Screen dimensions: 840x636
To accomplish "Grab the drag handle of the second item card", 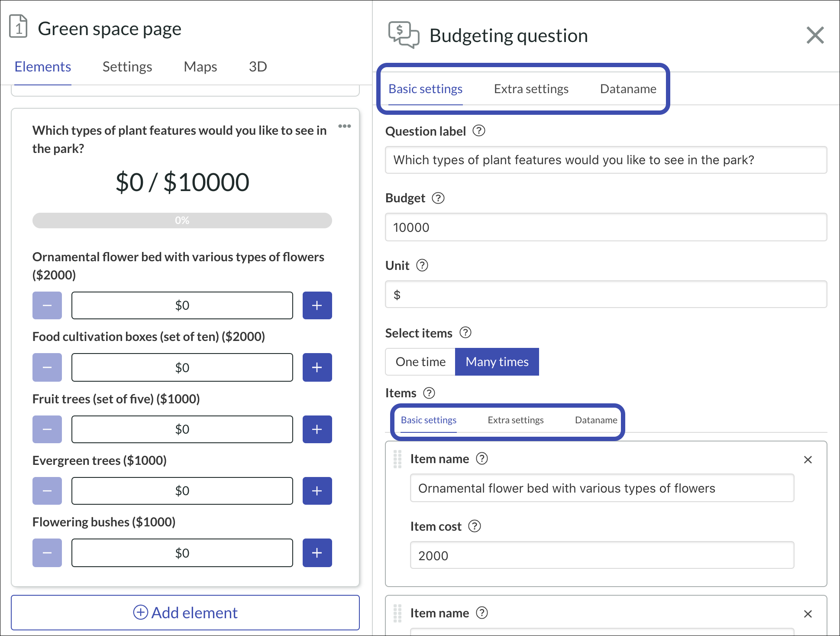I will click(397, 613).
